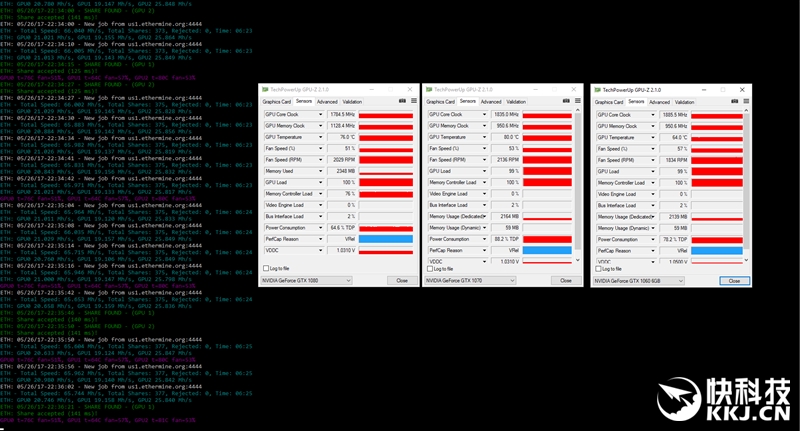800x431 pixels.
Task: Switch to Graphics Card tab in GTX 1070 window
Action: (440, 102)
